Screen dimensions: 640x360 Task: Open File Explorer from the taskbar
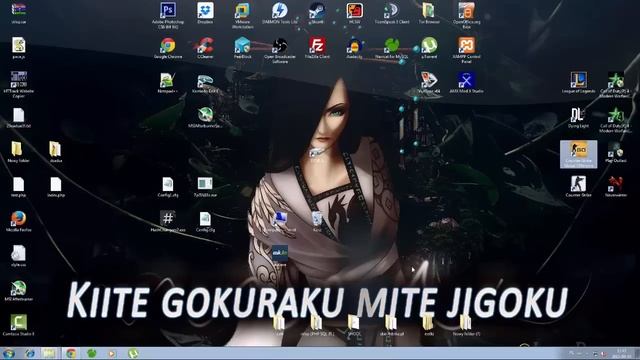[48, 353]
